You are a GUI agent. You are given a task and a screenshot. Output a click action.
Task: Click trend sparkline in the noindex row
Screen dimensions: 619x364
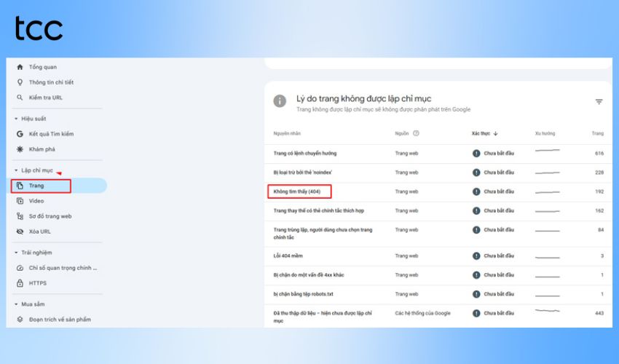548,173
